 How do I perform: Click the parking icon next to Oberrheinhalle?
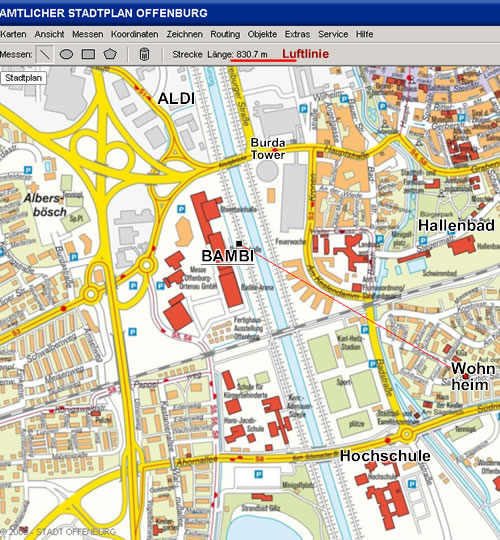click(181, 209)
